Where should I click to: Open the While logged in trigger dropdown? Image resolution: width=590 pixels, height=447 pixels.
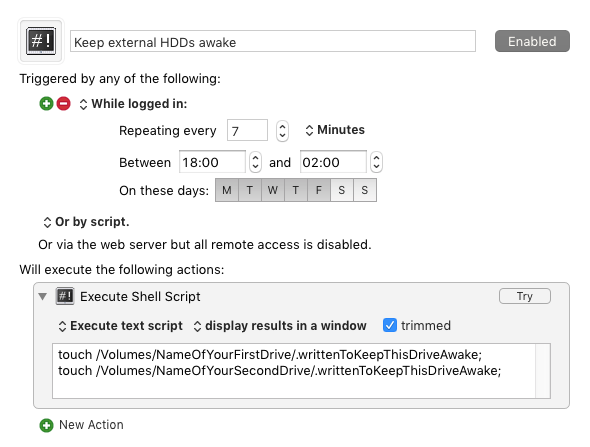click(134, 104)
